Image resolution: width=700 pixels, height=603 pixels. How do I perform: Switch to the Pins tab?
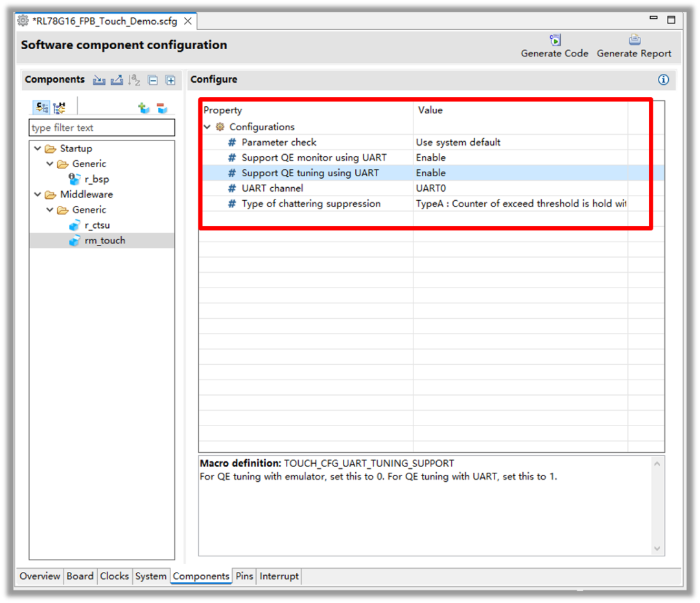coord(244,576)
